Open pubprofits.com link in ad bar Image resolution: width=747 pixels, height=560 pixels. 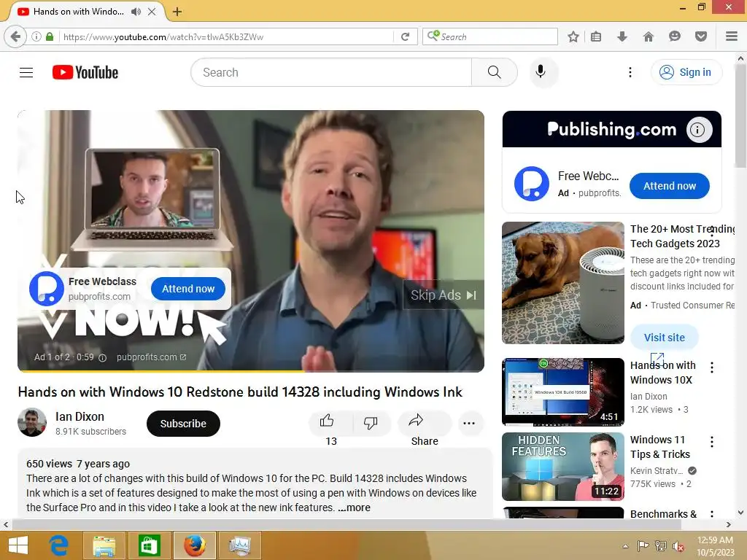pyautogui.click(x=152, y=357)
